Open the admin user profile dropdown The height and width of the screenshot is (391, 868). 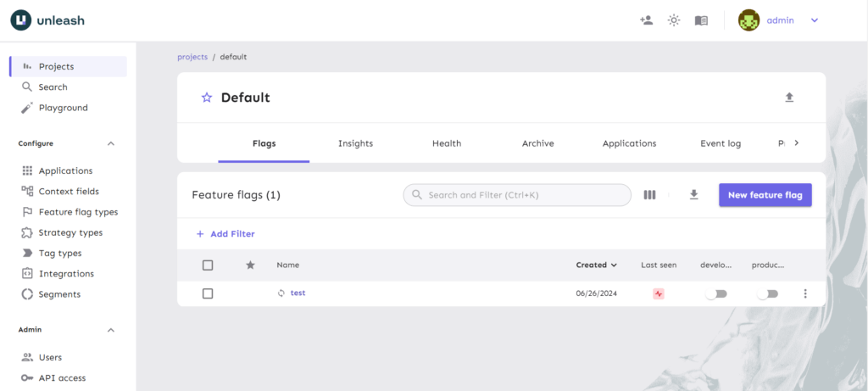(814, 20)
